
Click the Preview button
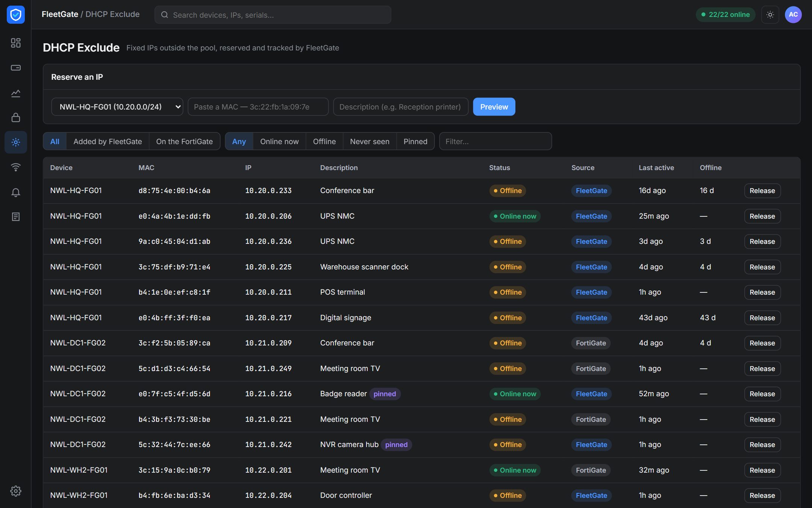tap(494, 107)
